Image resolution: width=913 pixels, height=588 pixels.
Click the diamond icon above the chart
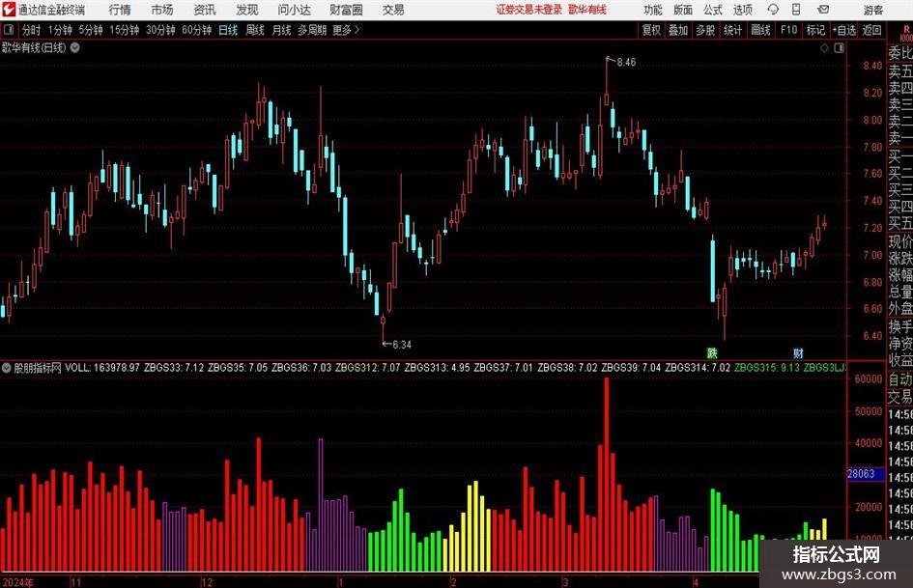click(824, 47)
